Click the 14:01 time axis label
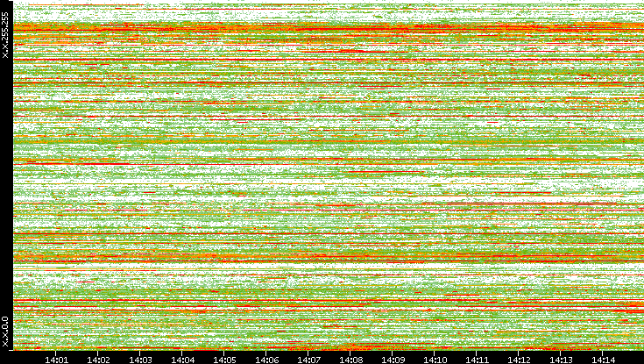Viewport: 644px width, 364px height. tap(57, 359)
